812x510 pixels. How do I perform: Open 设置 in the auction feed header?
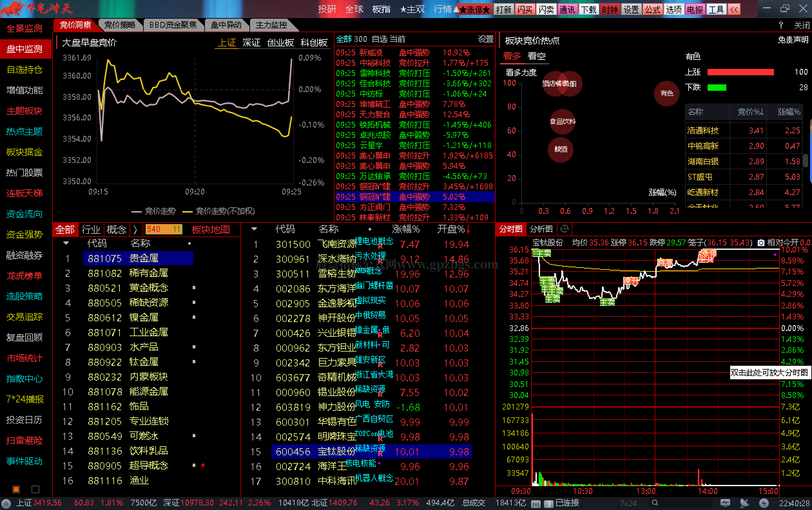[486, 39]
